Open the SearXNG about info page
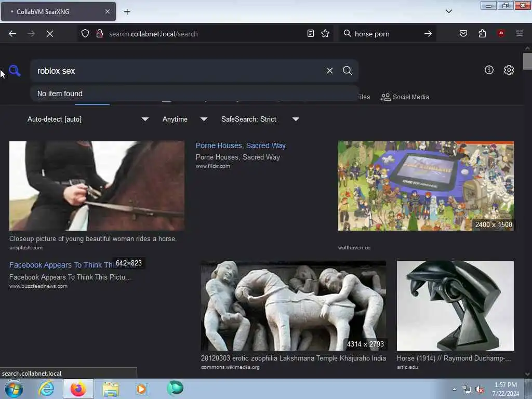This screenshot has height=399, width=532. [x=489, y=70]
